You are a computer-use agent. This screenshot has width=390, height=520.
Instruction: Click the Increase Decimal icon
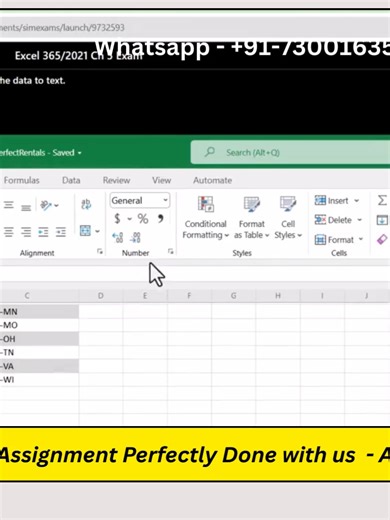coord(118,237)
